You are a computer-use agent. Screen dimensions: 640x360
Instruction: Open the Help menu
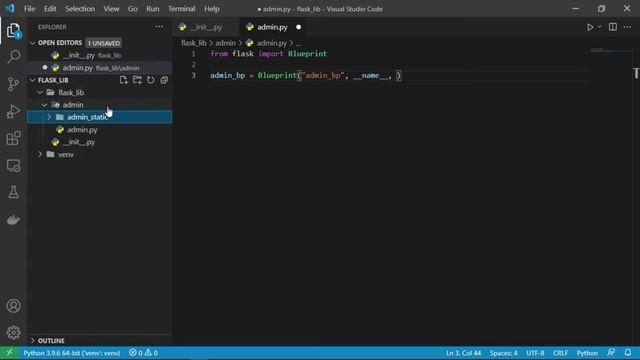[x=212, y=9]
